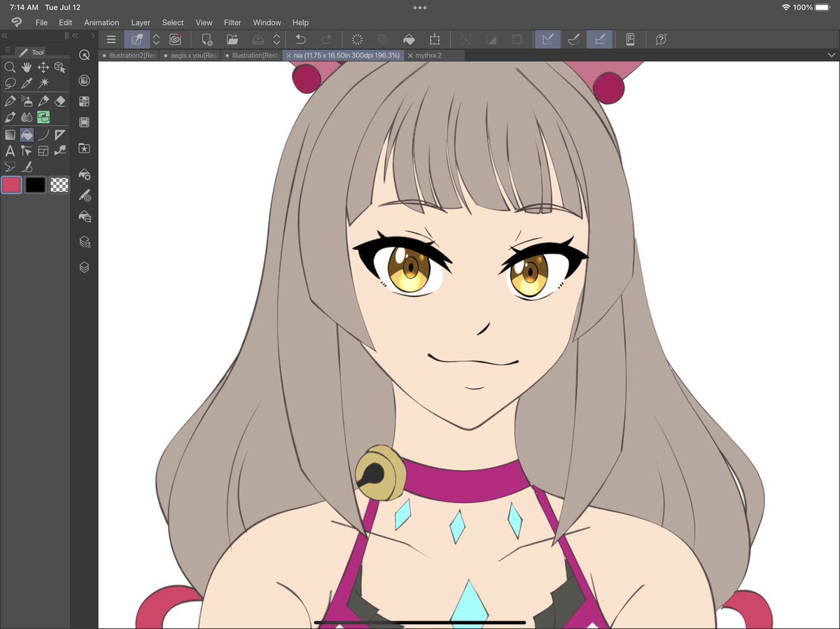The height and width of the screenshot is (629, 840).
Task: Select the Blend droplets tool
Action: [x=27, y=117]
